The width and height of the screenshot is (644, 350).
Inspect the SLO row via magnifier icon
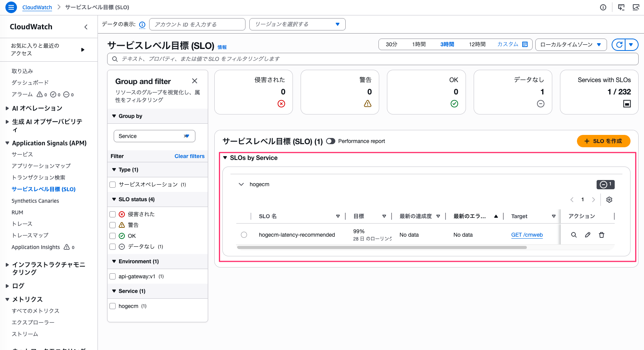(574, 234)
